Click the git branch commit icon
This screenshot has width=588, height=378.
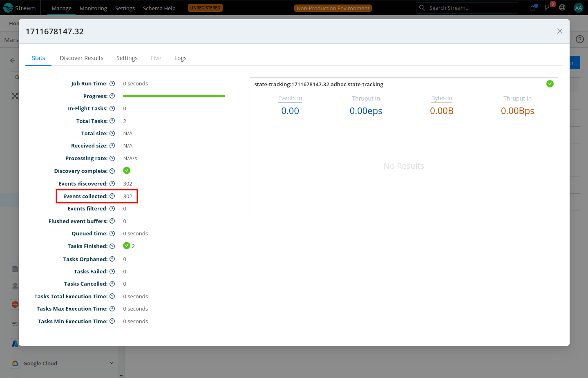[547, 8]
